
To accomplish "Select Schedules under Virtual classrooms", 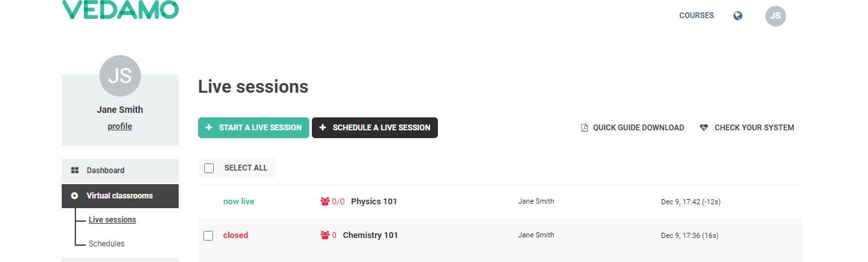I will coord(107,244).
